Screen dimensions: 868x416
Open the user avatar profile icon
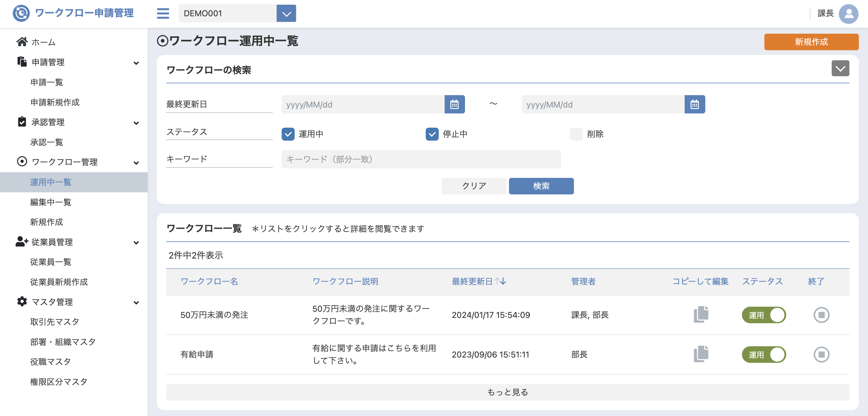tap(848, 14)
